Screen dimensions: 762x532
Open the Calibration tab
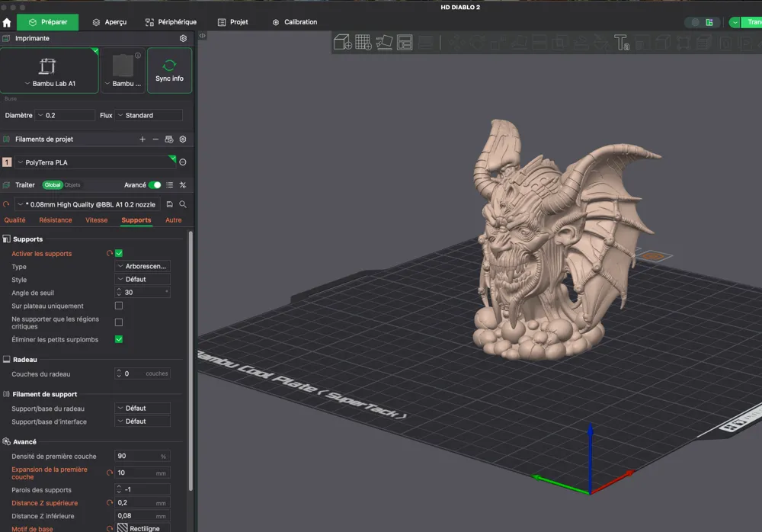coord(294,22)
